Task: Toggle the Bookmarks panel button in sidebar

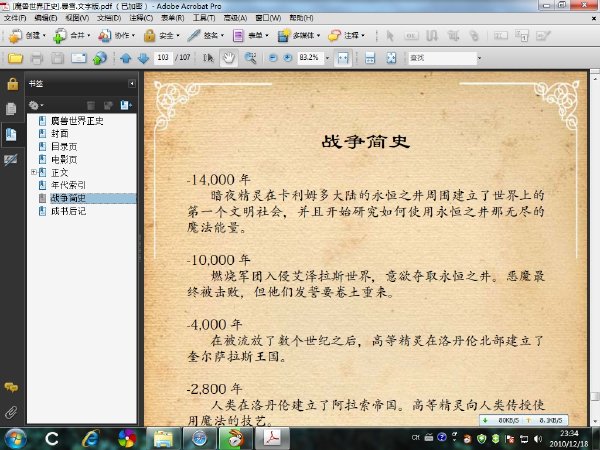Action: pos(11,134)
